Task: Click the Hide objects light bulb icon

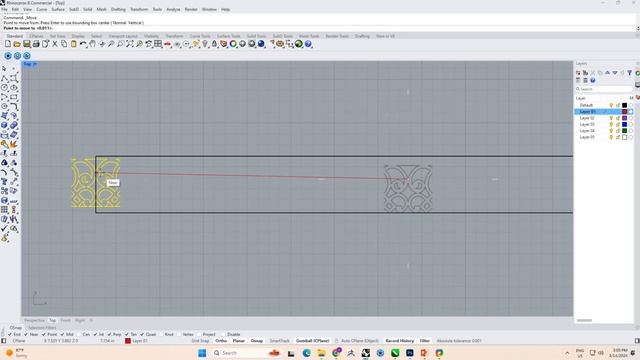Action: coord(205,44)
